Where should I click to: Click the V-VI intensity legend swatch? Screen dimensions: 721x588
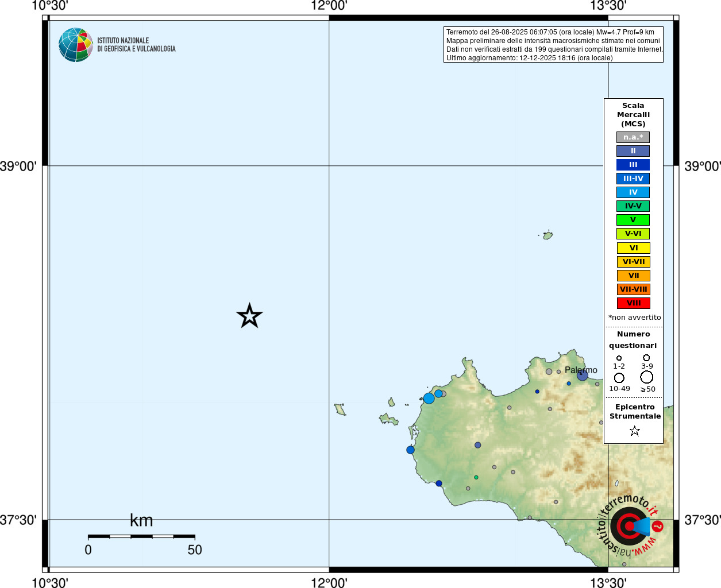pos(633,234)
